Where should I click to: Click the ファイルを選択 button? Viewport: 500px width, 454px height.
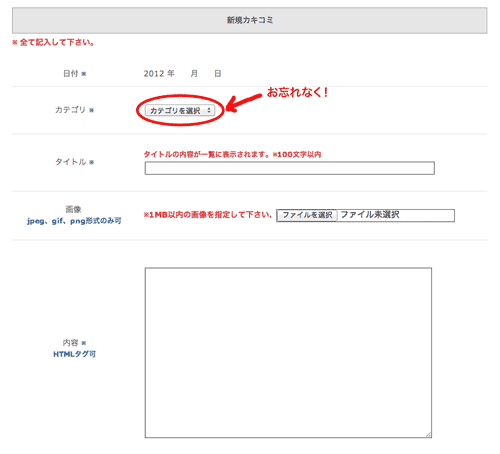point(307,215)
